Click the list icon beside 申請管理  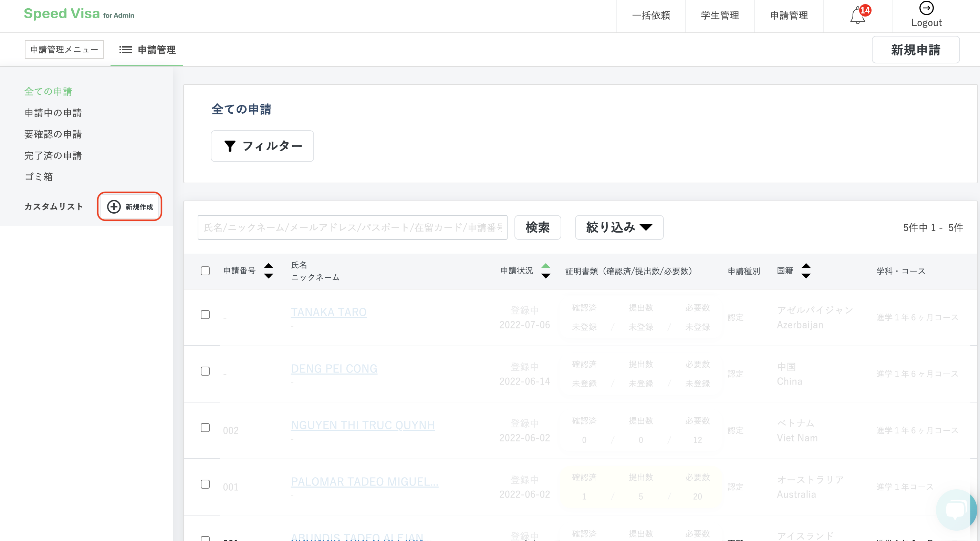click(x=126, y=50)
